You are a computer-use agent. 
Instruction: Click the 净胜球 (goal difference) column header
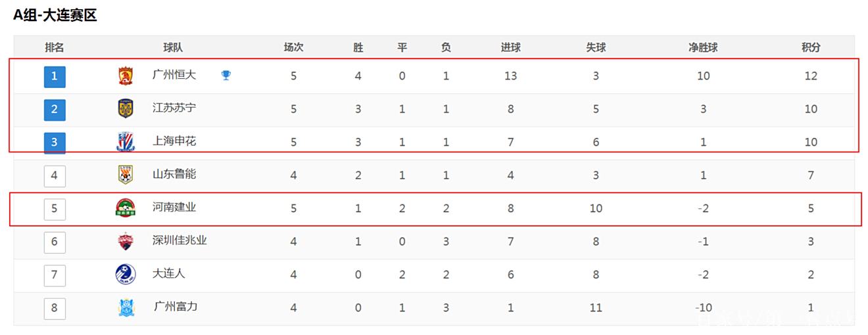(703, 47)
